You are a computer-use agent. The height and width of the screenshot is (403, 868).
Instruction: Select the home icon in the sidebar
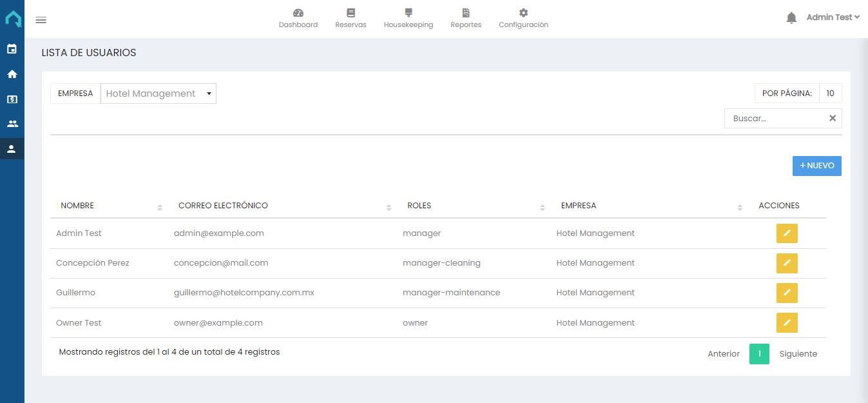coord(12,74)
